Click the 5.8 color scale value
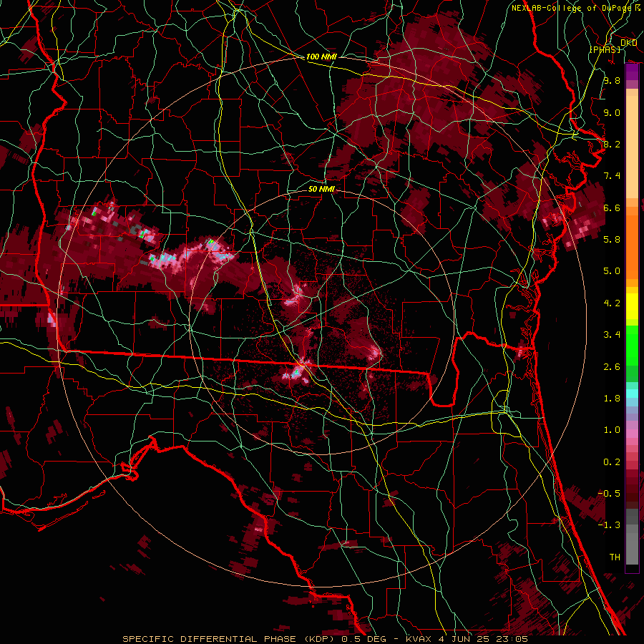Screen dimensions: 644x644 pyautogui.click(x=612, y=240)
